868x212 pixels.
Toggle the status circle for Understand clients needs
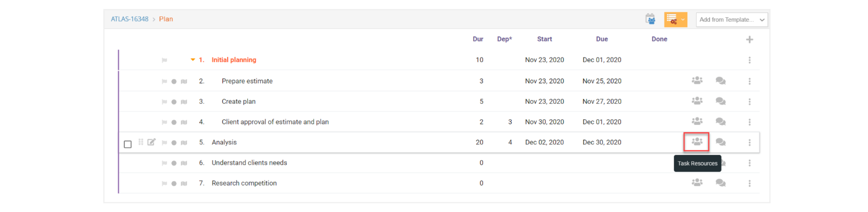(174, 163)
